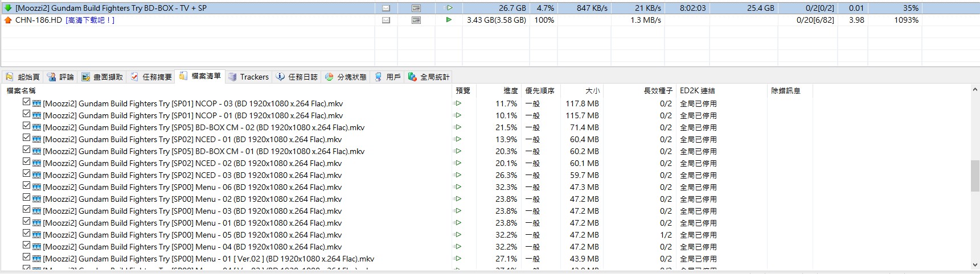Select the [Moozzi2] Gundam Build Fighters Try BD-BOX task
Screen dimensions: 980x274
click(110, 8)
